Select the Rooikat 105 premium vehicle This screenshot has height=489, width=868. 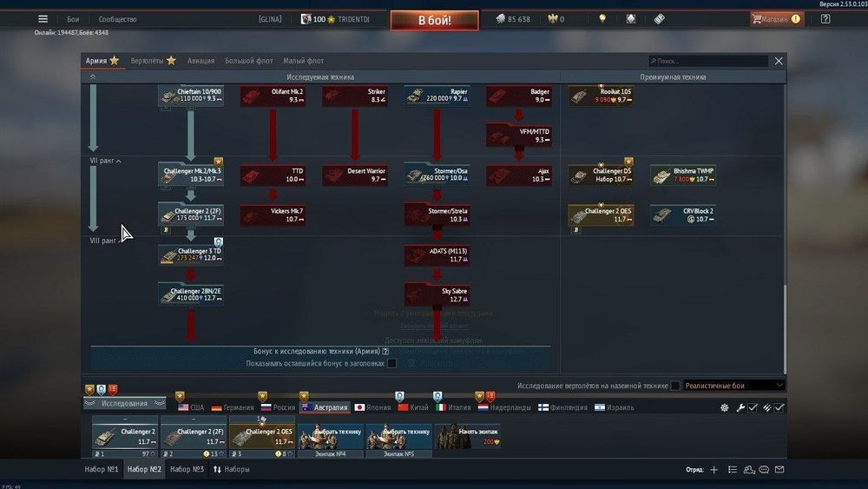[602, 96]
